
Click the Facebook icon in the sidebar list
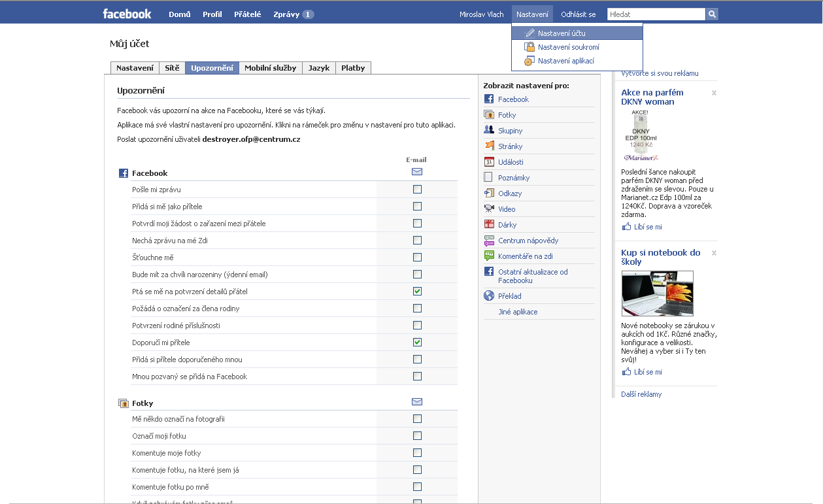click(x=489, y=99)
